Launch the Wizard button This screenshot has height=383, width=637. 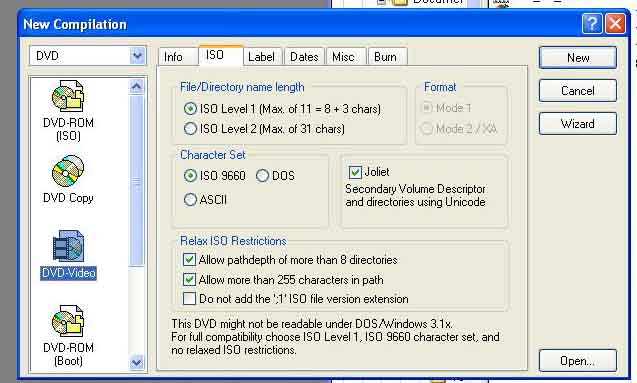tap(578, 123)
